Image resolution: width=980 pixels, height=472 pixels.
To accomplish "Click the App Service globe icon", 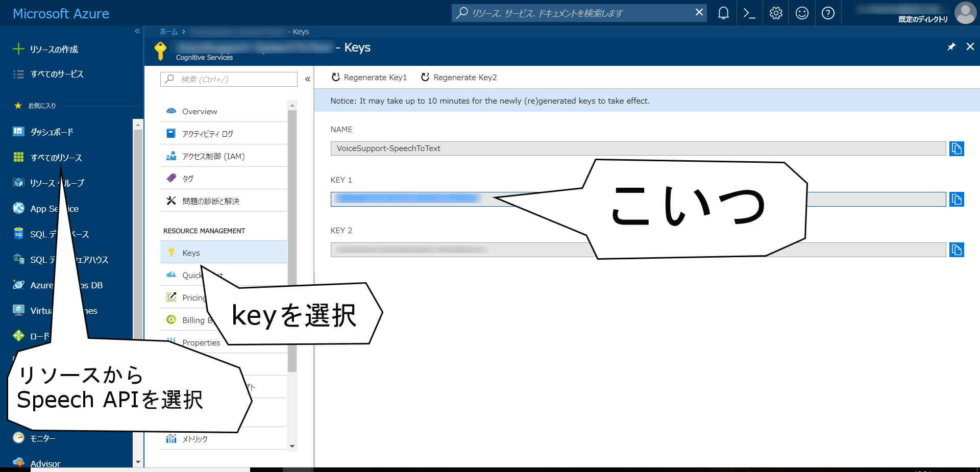I will [x=18, y=208].
